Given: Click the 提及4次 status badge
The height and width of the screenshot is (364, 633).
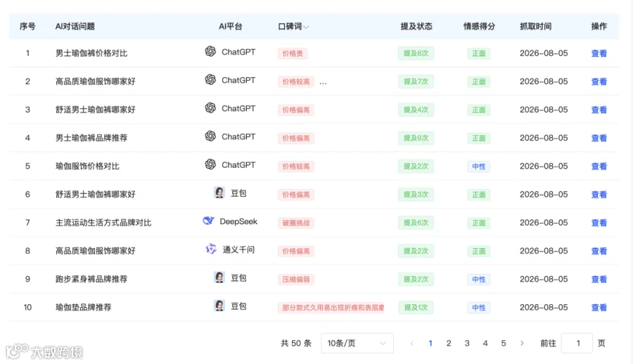Looking at the screenshot, I should (x=416, y=110).
